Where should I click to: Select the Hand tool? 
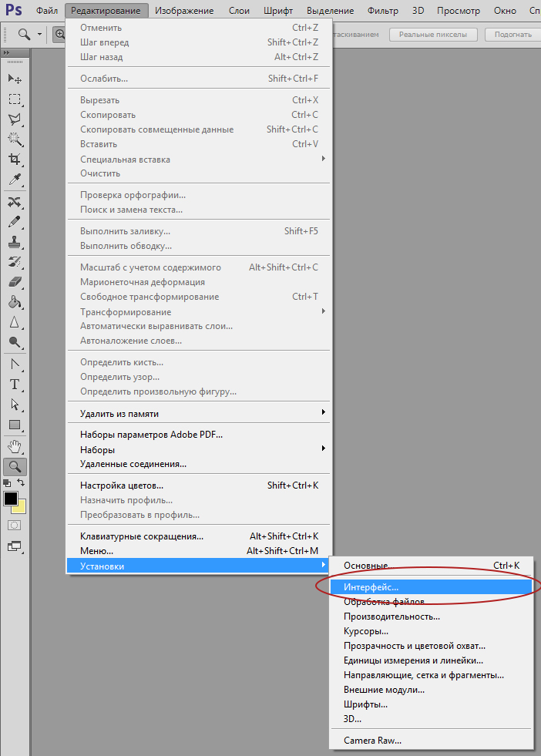coord(15,446)
